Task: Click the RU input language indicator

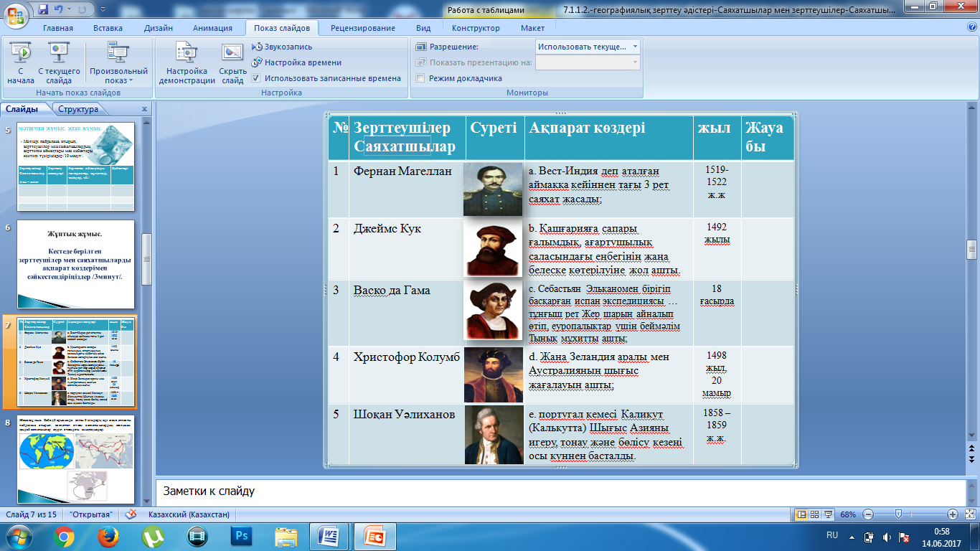Action: pos(832,535)
